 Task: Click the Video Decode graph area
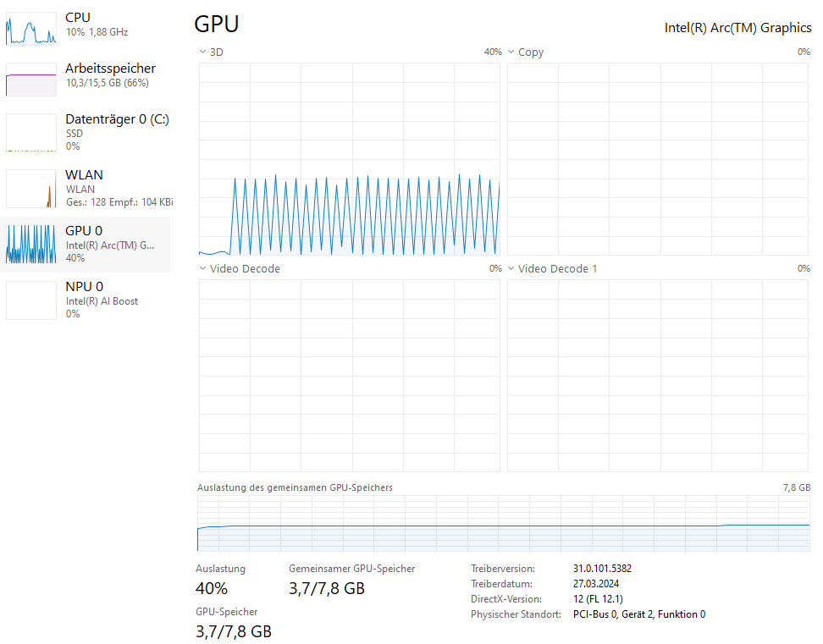350,375
